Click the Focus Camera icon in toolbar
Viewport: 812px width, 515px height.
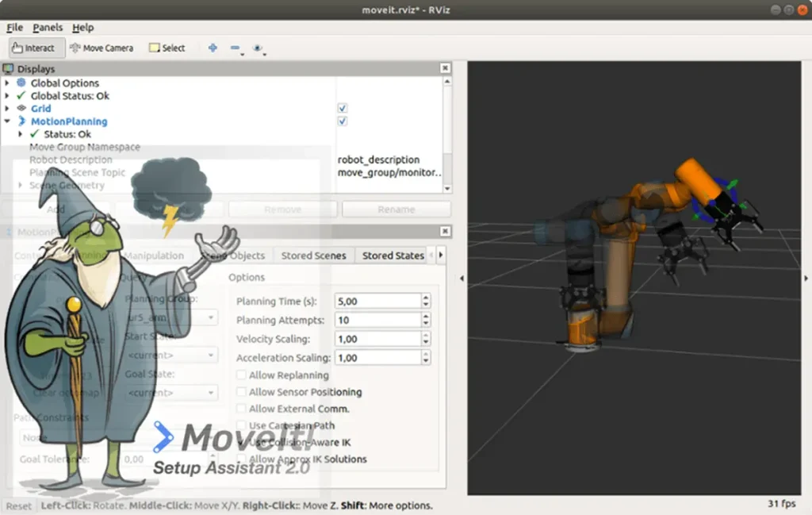[212, 48]
